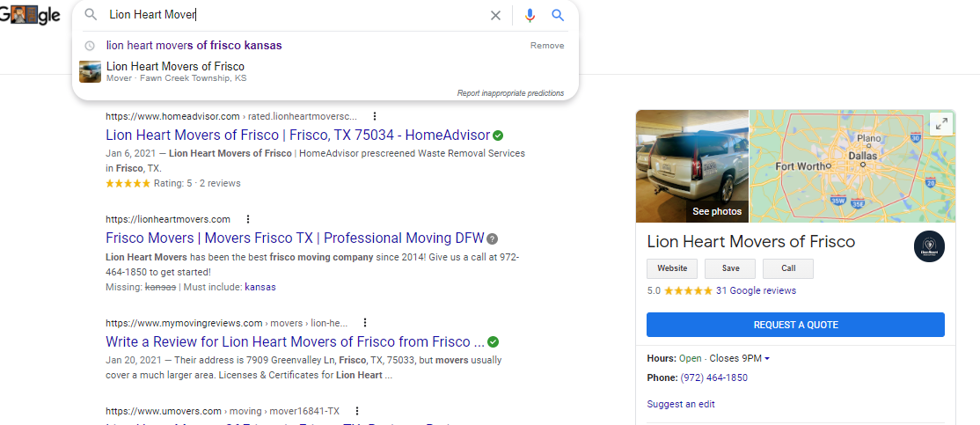Screen dimensions: 980x425
Task: Click green verified badge beside HomeAdvisor title
Action: pyautogui.click(x=498, y=135)
